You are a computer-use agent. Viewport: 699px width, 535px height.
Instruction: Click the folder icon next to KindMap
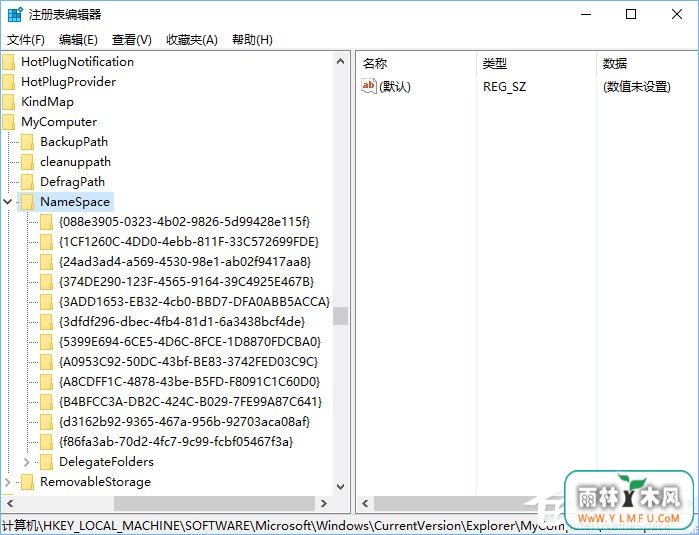[x=9, y=102]
